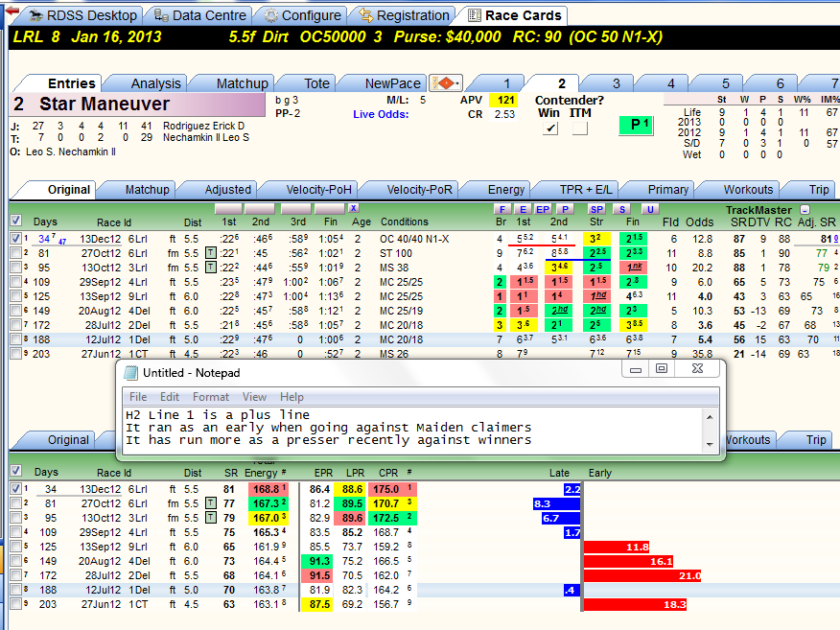840x630 pixels.
Task: Switch to the Workouts view tab
Action: point(748,190)
